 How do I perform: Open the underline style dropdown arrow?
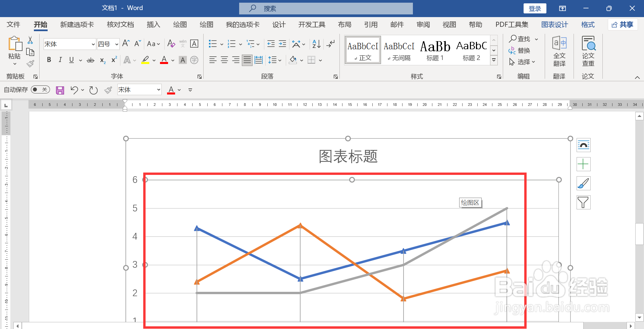[80, 61]
